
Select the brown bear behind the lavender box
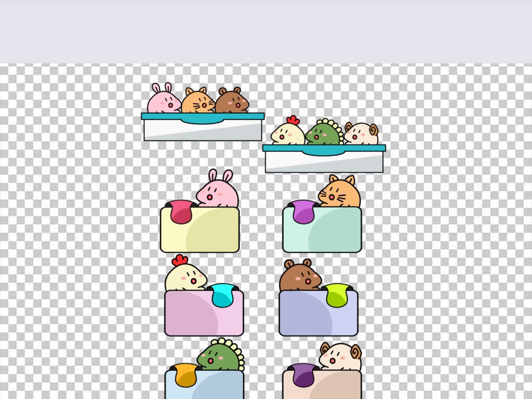click(300, 275)
